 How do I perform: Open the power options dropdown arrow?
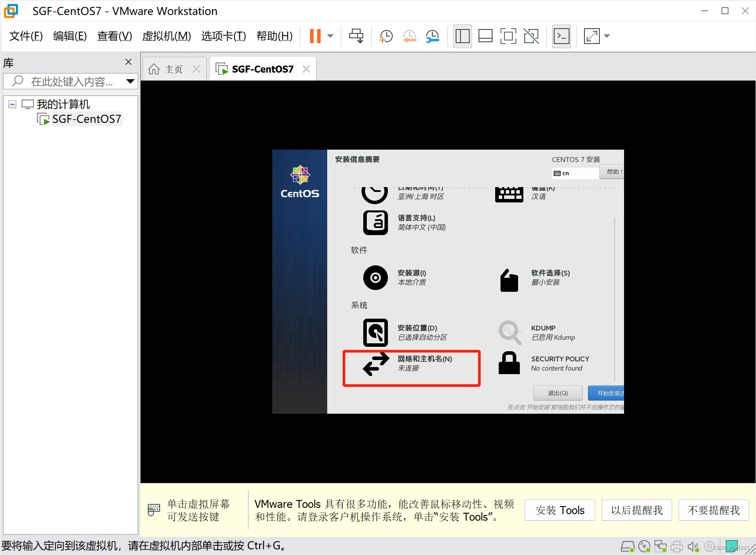click(x=330, y=36)
